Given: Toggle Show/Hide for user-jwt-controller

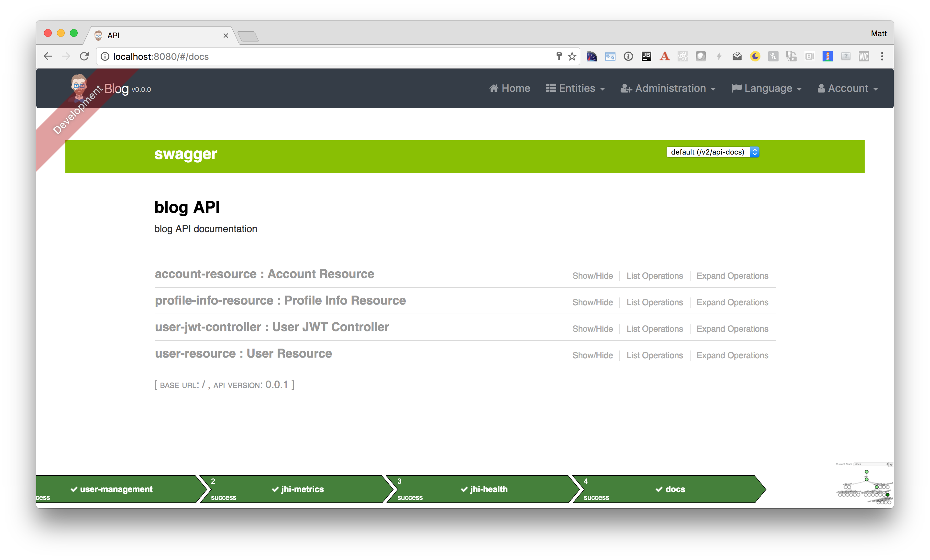Looking at the screenshot, I should 592,329.
